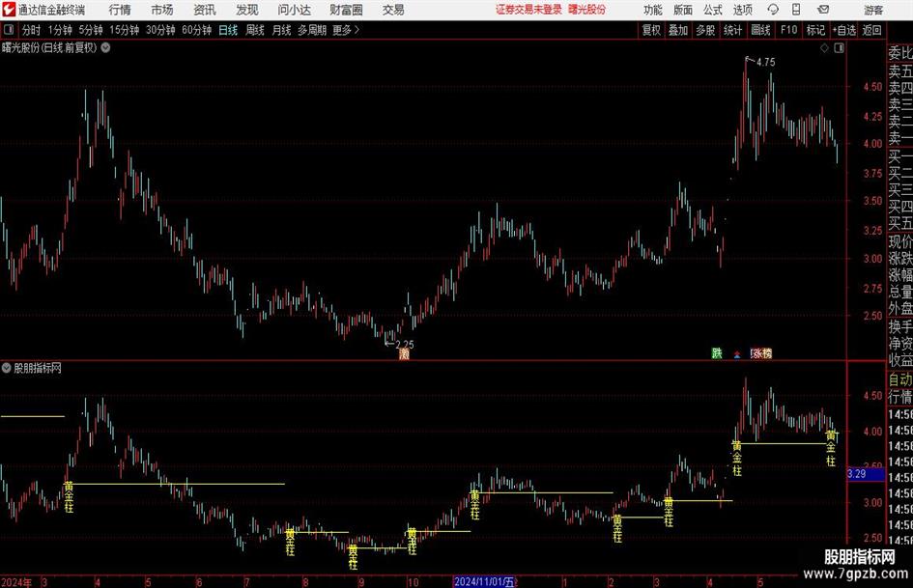
Task: Click the 叠加 overlay toolbar button
Action: point(678,30)
